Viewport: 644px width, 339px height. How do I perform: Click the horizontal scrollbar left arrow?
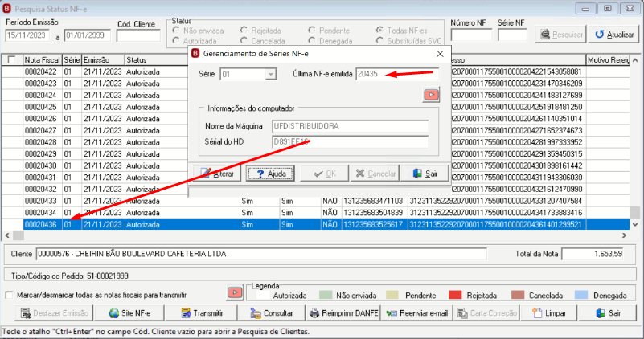click(7, 235)
